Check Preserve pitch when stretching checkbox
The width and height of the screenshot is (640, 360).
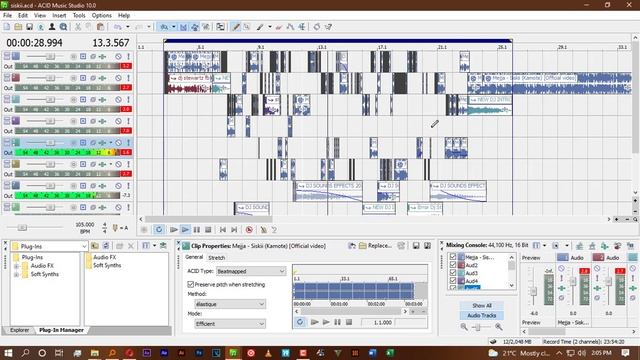(190, 284)
